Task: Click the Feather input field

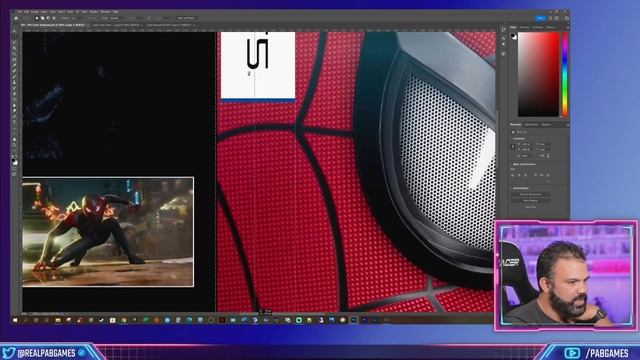Action: (x=76, y=18)
